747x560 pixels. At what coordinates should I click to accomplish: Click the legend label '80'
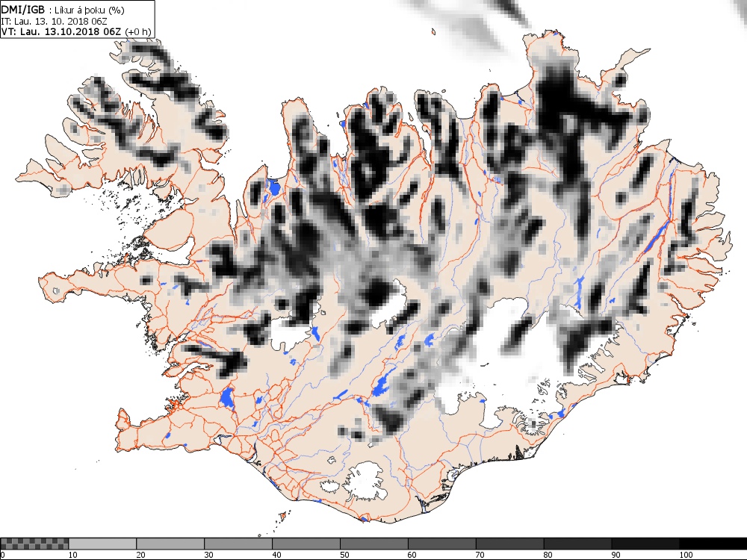pyautogui.click(x=548, y=555)
